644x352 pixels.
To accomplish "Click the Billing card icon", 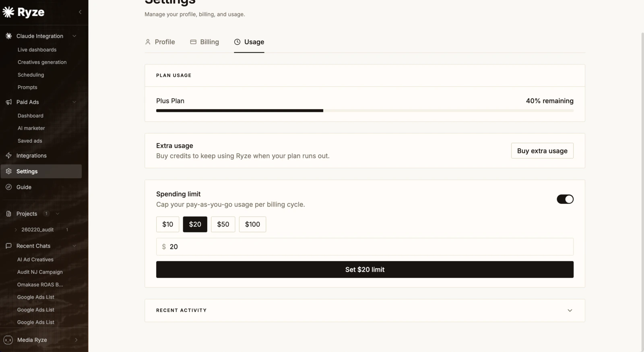I will [x=193, y=42].
